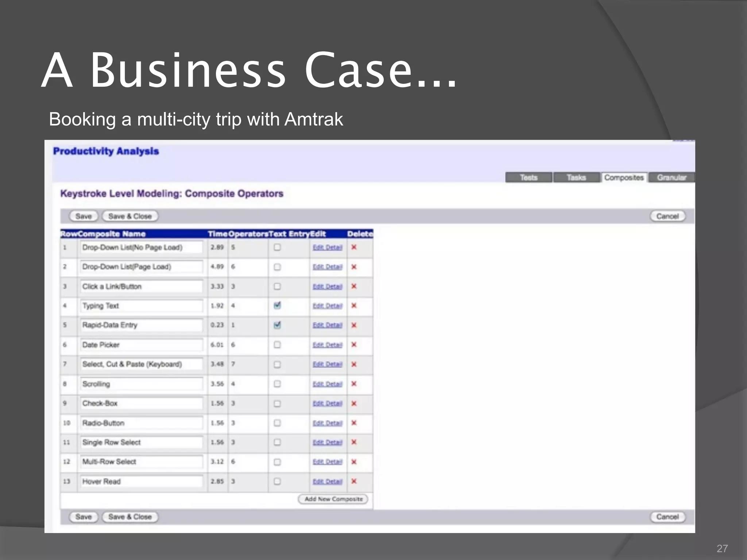
Task: Delete the Hover Read composite
Action: click(353, 481)
